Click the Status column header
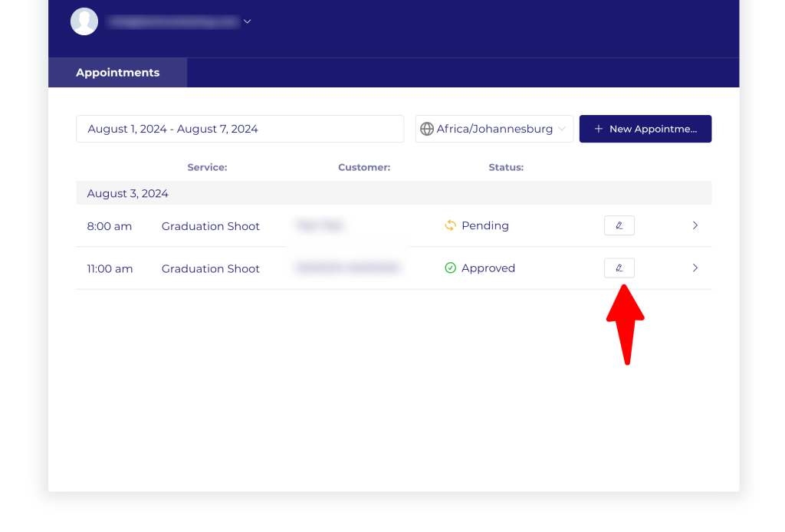Image resolution: width=785 pixels, height=532 pixels. click(506, 167)
